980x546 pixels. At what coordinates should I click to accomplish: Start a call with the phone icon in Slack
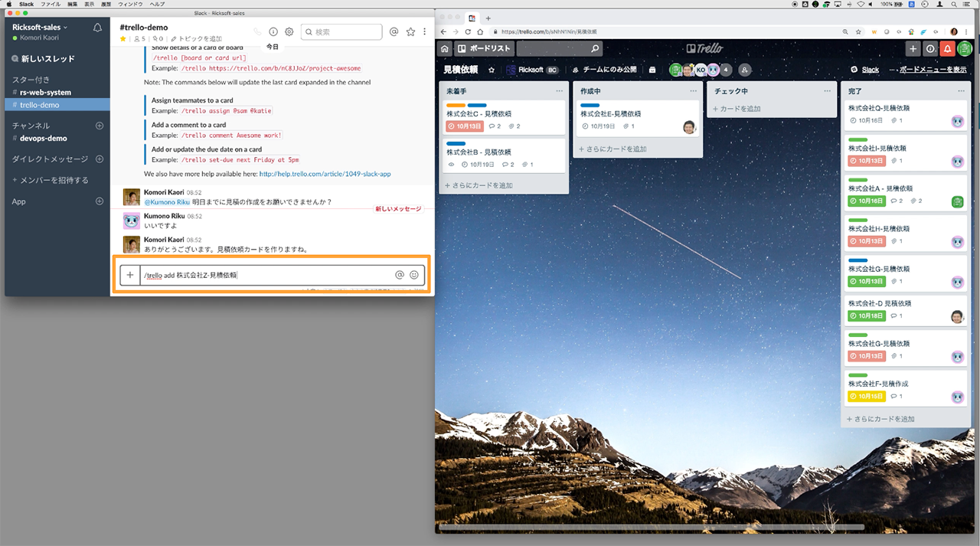[257, 32]
